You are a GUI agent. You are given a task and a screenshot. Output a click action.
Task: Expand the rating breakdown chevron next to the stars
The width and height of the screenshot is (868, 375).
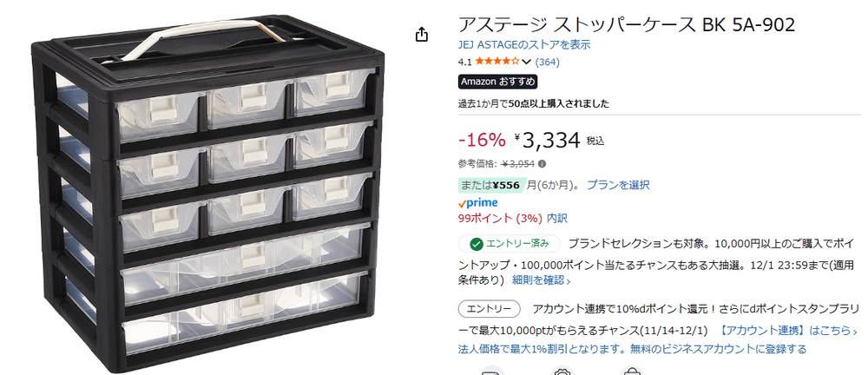527,62
